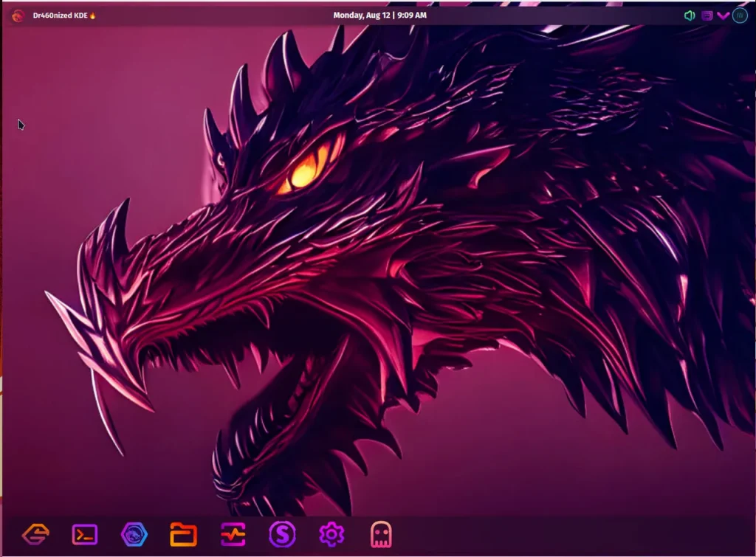Open the application launcher dragon icon
Screen dimensions: 756x557
18,15
